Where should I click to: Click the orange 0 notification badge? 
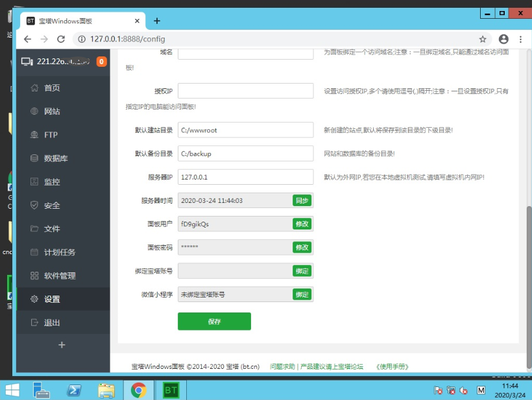[101, 62]
